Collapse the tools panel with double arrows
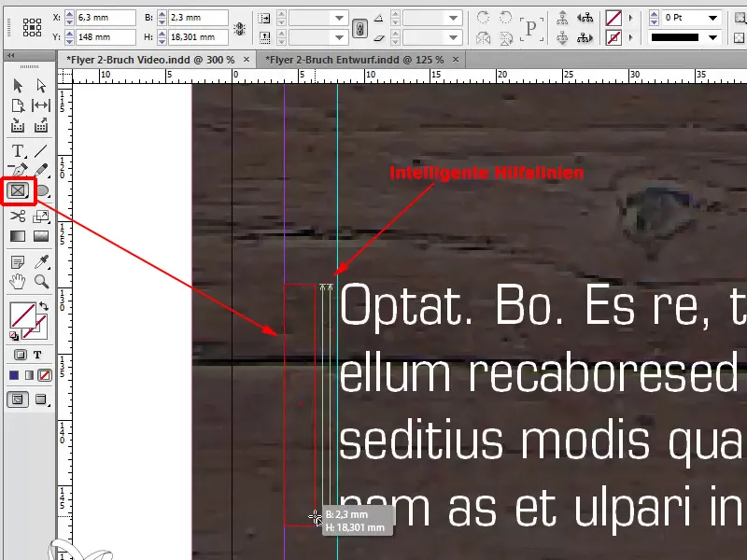 (x=10, y=56)
